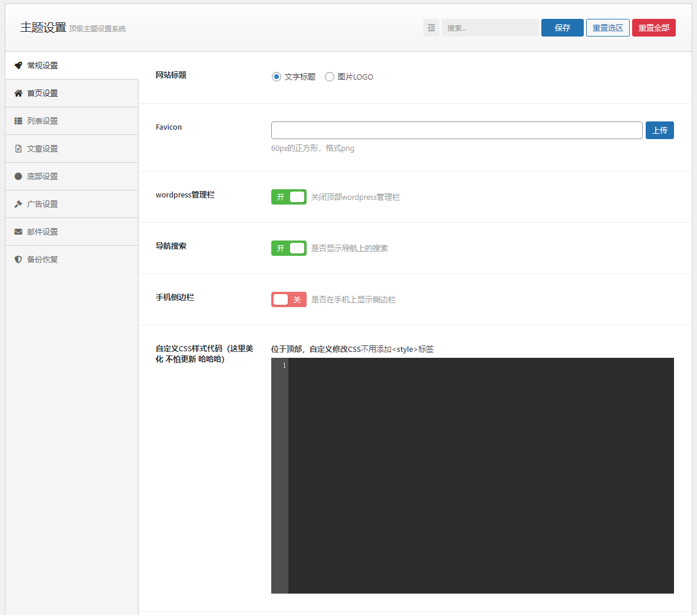
Task: Expand all options with the header outdent icon
Action: [431, 28]
